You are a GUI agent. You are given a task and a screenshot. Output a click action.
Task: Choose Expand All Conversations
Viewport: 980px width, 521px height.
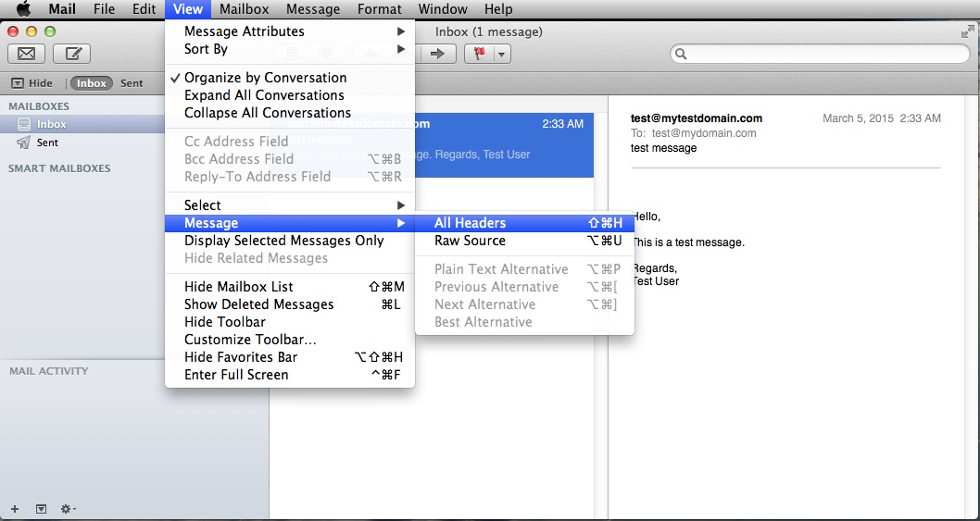pyautogui.click(x=290, y=95)
